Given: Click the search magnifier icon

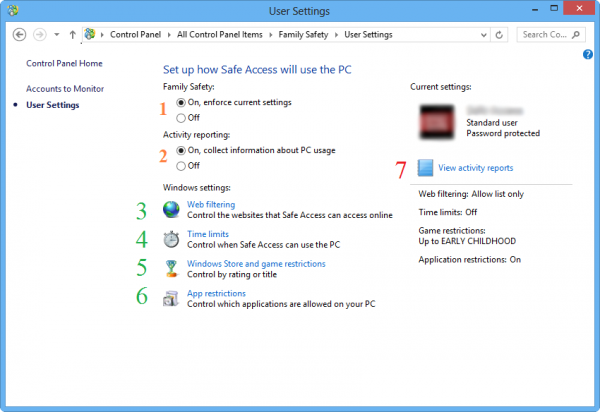Looking at the screenshot, I should coord(576,34).
